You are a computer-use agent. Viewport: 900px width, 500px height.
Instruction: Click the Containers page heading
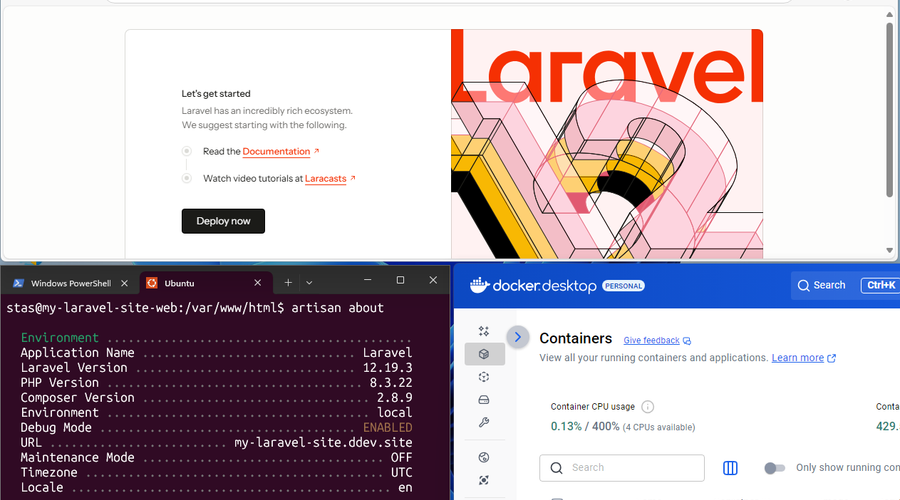pyautogui.click(x=576, y=339)
